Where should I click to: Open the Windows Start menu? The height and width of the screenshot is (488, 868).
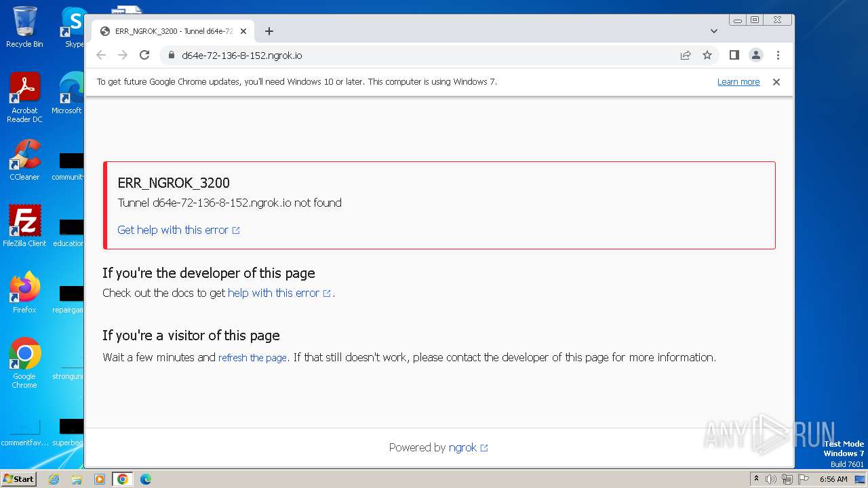pyautogui.click(x=19, y=479)
